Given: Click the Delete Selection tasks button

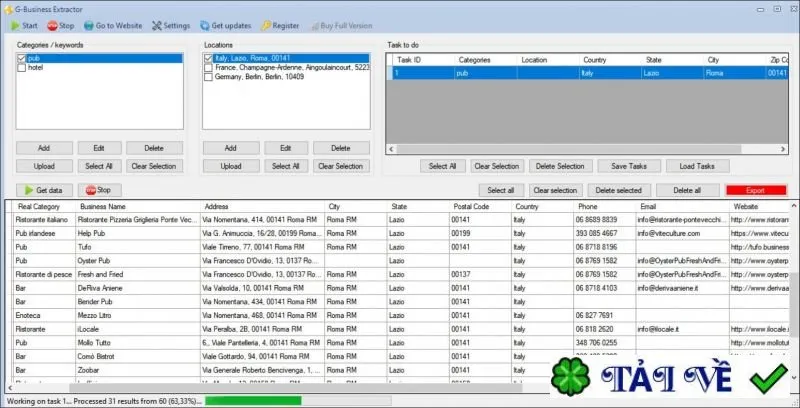Looking at the screenshot, I should [560, 166].
